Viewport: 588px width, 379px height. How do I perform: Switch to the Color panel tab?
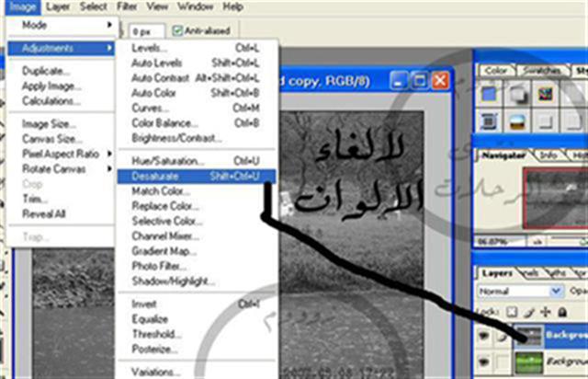496,71
